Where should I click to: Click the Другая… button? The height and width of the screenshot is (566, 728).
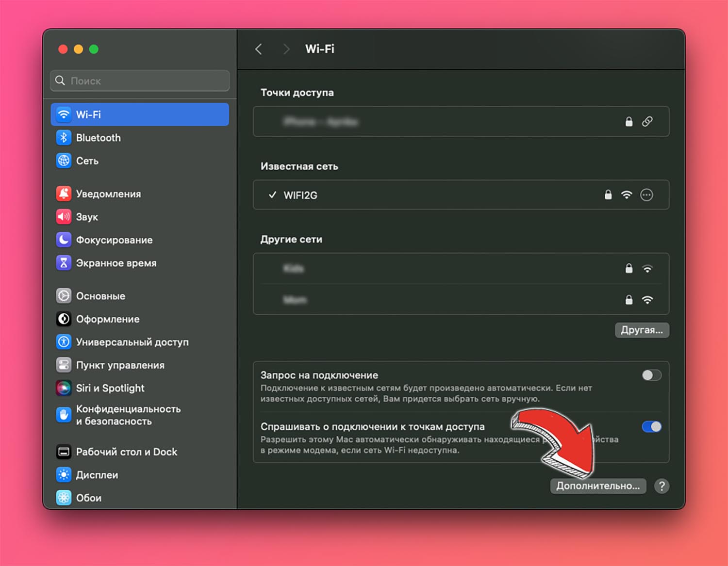pos(642,330)
